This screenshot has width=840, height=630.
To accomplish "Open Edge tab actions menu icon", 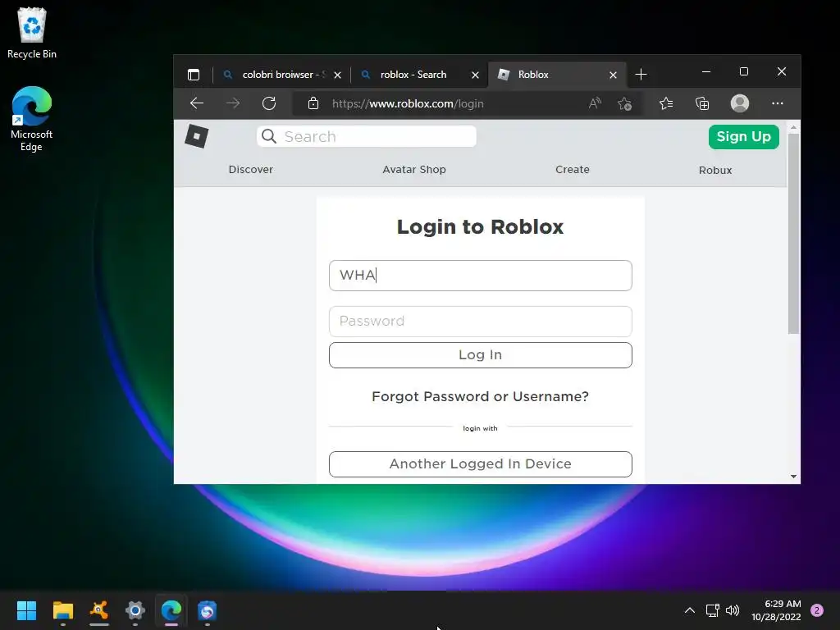I will coord(194,75).
